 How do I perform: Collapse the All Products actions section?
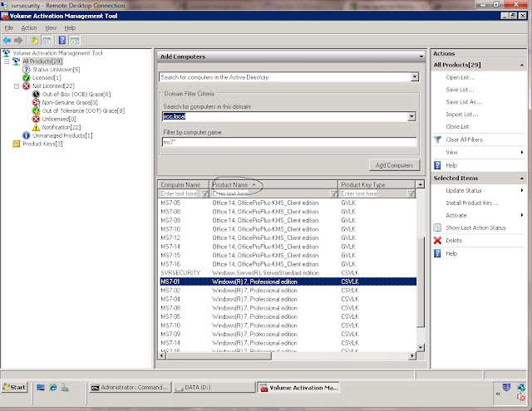click(522, 65)
